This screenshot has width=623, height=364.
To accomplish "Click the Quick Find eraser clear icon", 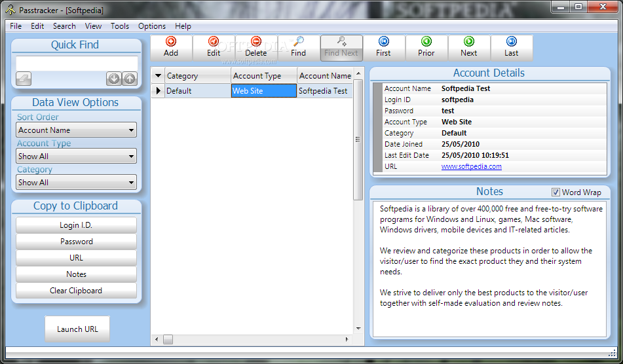I will pyautogui.click(x=24, y=79).
